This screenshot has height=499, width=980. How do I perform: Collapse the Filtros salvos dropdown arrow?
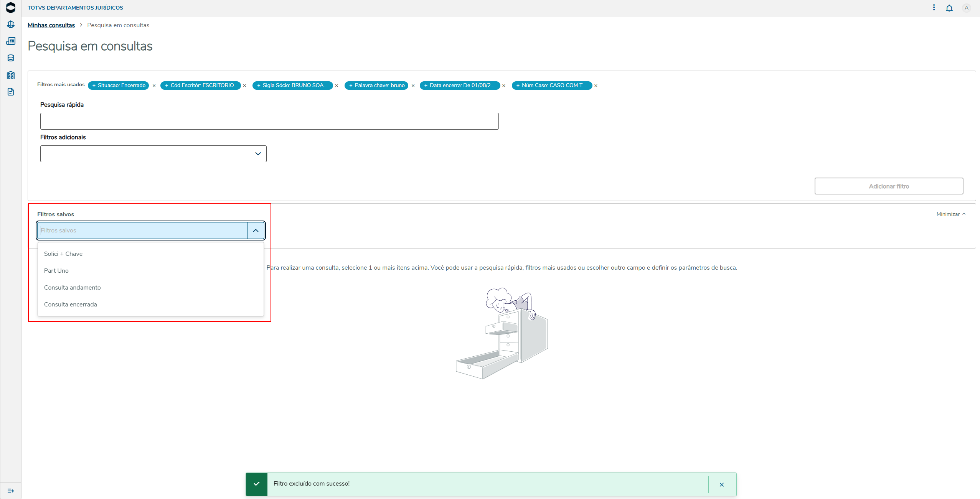click(x=256, y=231)
